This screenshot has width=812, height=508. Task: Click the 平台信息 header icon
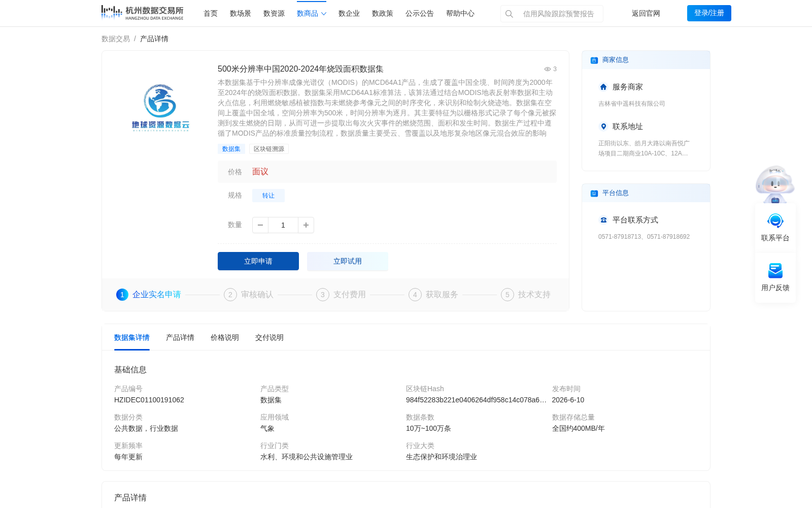click(x=594, y=194)
